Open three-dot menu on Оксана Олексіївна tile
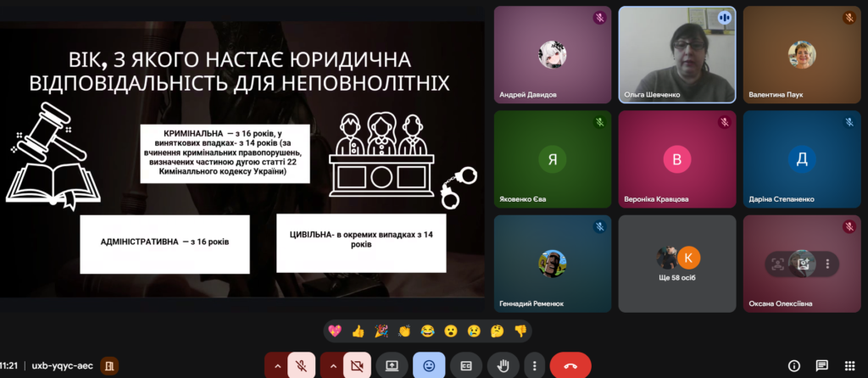Viewport: 868px width, 378px height. 827,264
